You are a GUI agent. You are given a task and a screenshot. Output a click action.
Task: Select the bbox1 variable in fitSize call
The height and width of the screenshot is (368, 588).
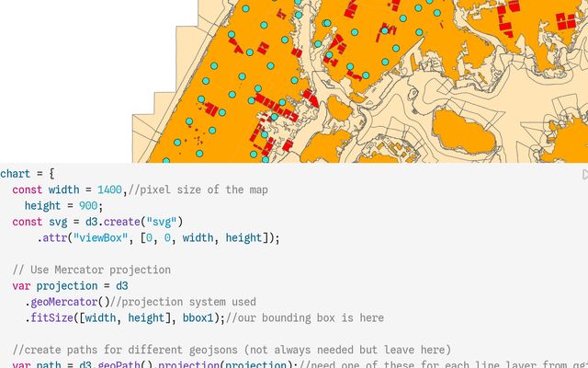point(198,318)
